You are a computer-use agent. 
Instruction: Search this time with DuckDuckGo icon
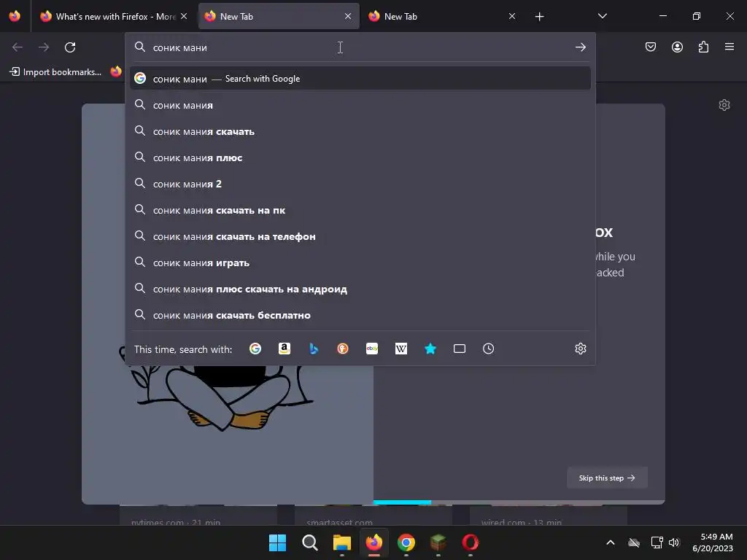click(x=343, y=349)
